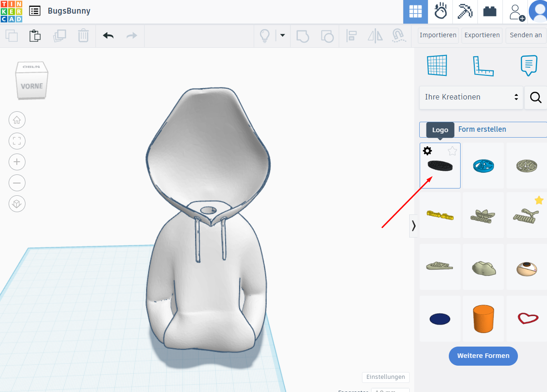Switch to Bricks mode
Screen dimensions: 547x392
click(x=490, y=11)
